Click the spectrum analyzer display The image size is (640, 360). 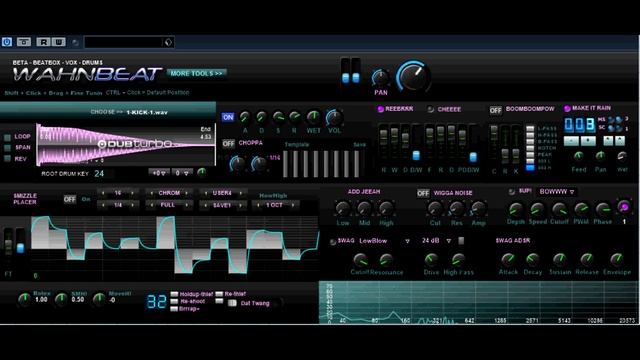coord(478,302)
